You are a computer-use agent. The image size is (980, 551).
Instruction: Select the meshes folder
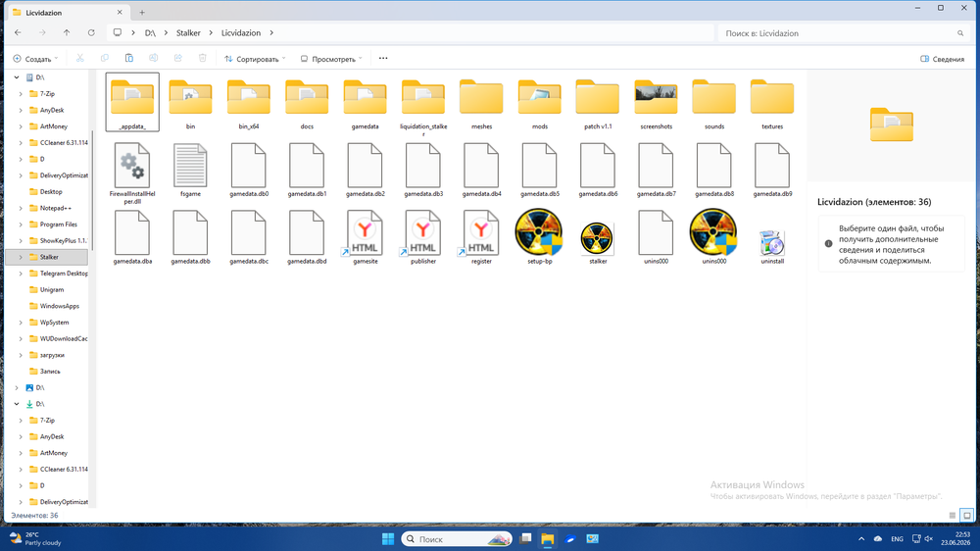(x=481, y=98)
